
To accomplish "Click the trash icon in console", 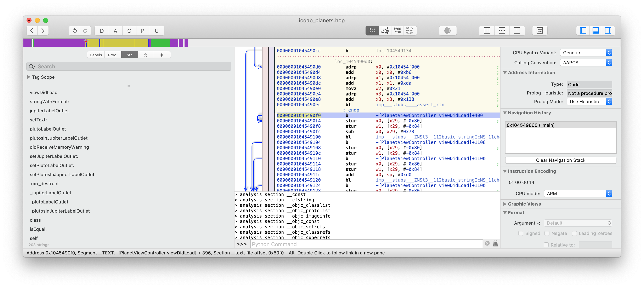I will (x=496, y=243).
